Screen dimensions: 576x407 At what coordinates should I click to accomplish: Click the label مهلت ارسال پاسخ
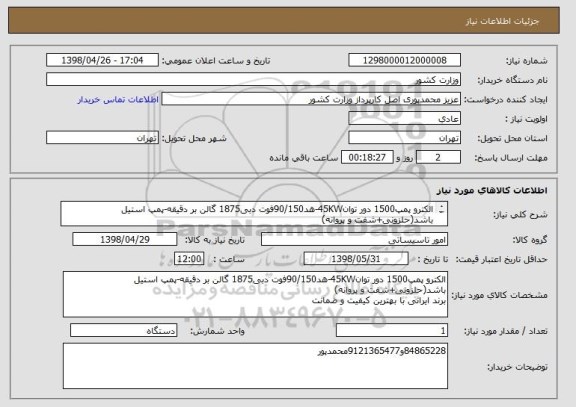point(511,158)
